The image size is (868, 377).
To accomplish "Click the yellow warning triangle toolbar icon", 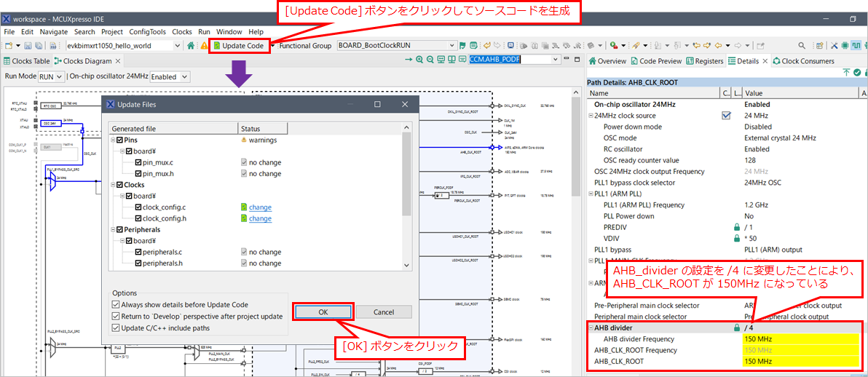I will pos(204,45).
